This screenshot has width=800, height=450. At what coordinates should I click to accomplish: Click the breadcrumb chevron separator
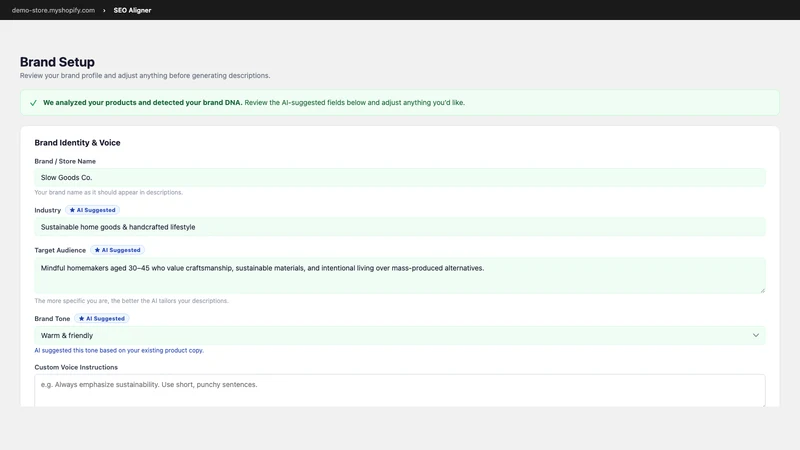point(104,10)
